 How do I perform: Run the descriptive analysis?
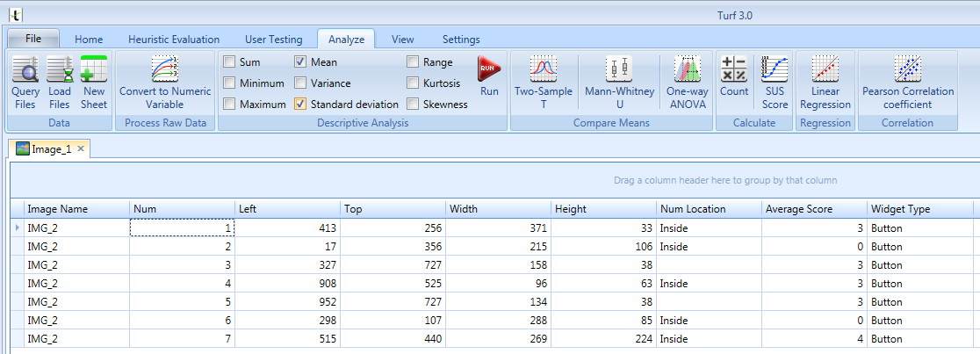(489, 76)
